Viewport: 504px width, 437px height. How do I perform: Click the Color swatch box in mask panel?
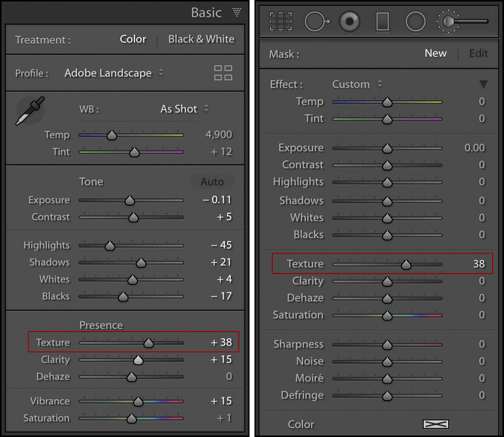pyautogui.click(x=435, y=424)
